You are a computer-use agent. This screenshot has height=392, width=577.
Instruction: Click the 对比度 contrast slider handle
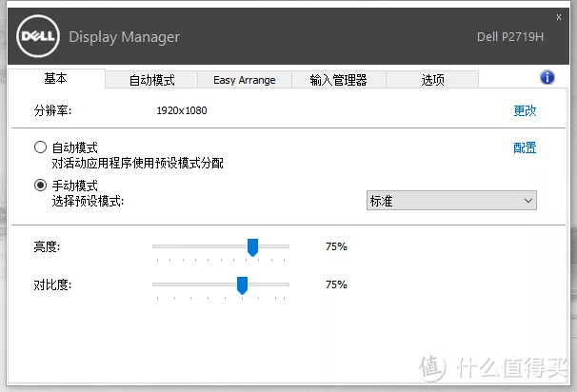coord(242,285)
